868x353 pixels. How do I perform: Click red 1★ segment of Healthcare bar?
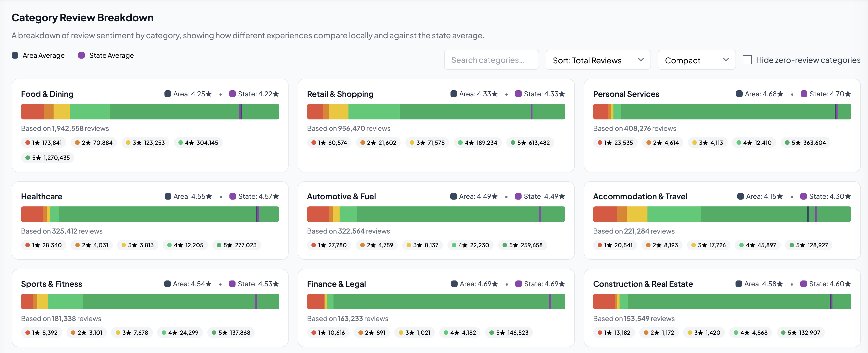point(32,214)
